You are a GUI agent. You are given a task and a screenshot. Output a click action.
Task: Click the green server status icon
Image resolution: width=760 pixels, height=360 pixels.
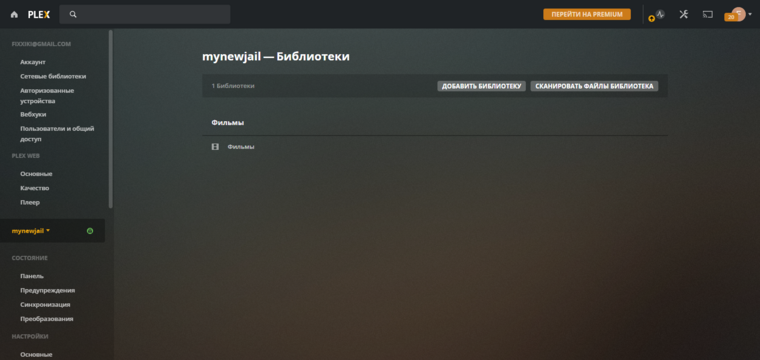tap(90, 231)
